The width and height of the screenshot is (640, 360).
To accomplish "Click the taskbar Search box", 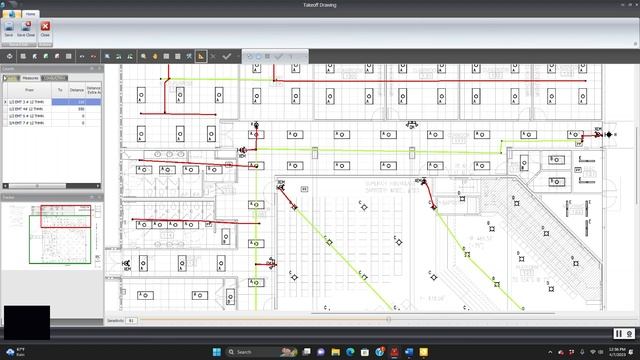I will (261, 352).
